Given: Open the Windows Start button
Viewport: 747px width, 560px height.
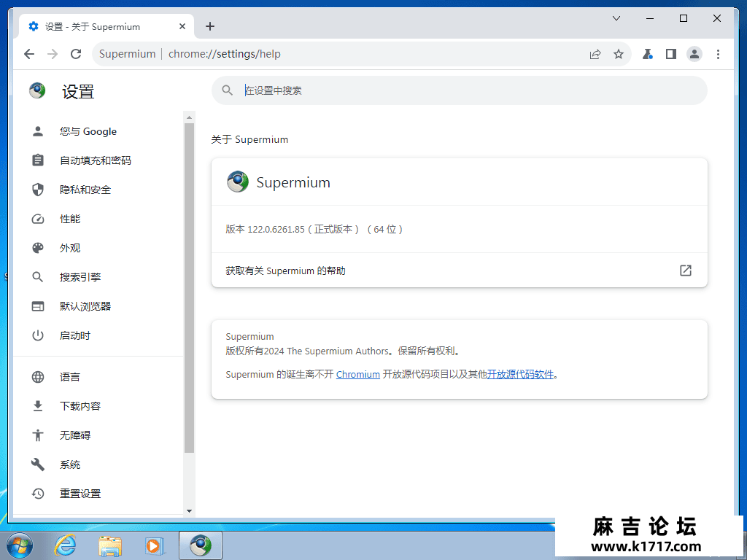Looking at the screenshot, I should point(20,545).
